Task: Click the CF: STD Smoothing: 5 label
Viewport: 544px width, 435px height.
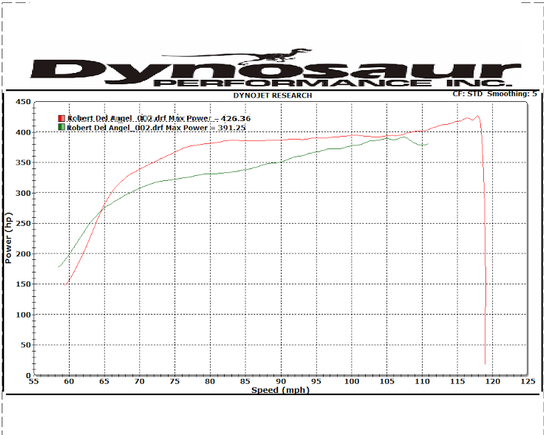Action: 495,94
